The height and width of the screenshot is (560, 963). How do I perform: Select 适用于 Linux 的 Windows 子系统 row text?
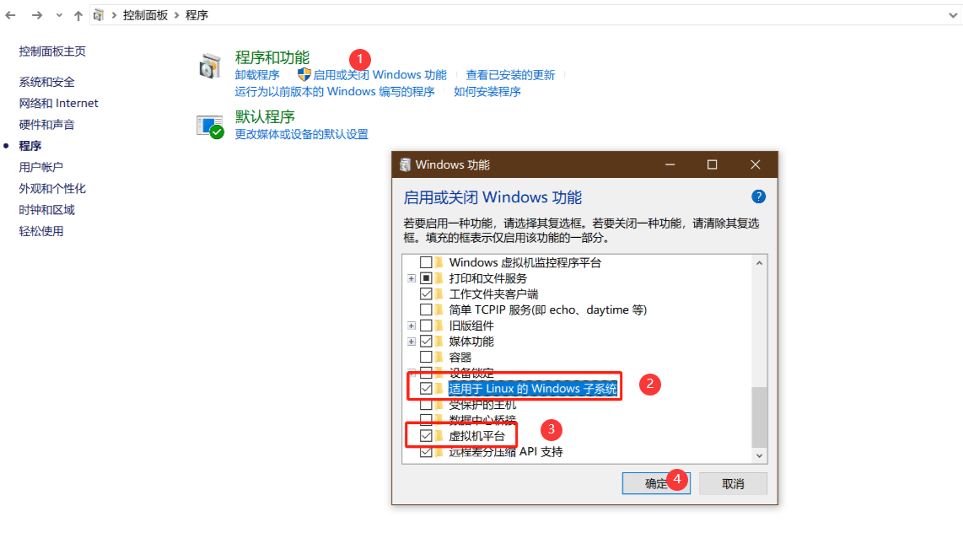(x=532, y=389)
